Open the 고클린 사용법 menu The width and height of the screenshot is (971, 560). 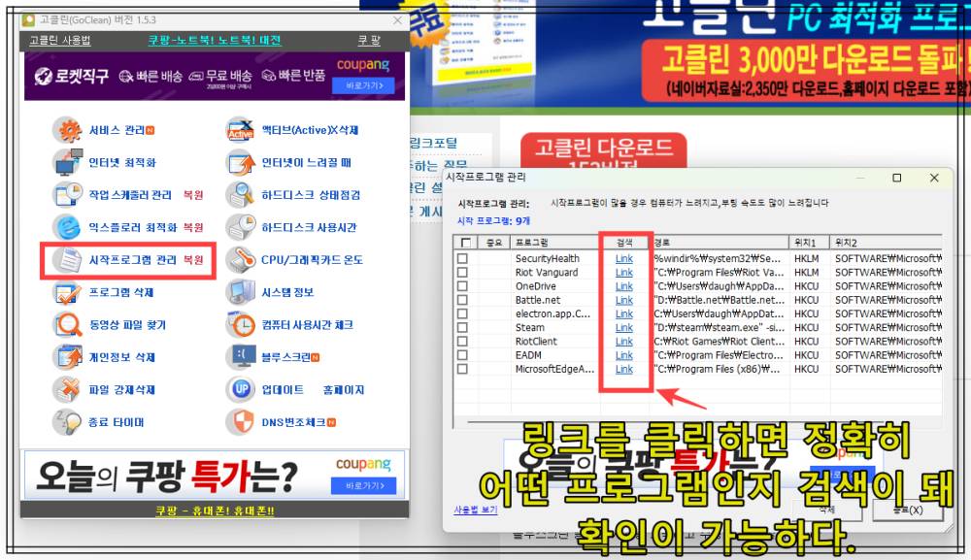pyautogui.click(x=60, y=40)
